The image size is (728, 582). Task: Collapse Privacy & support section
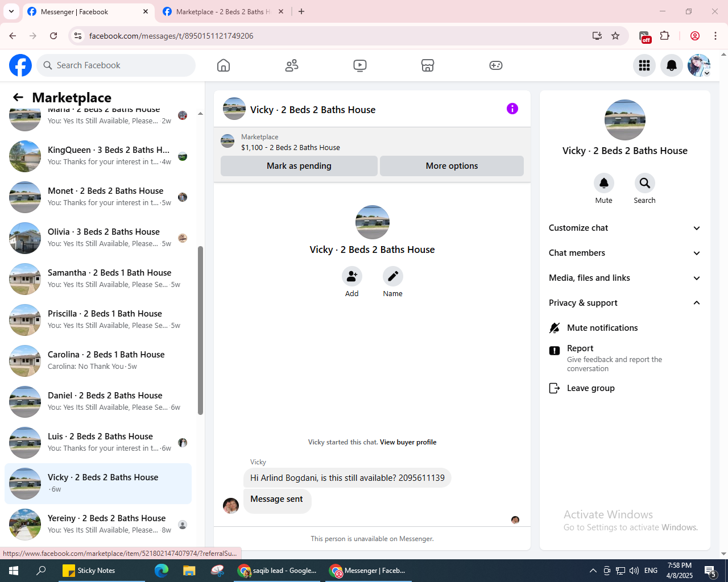(624, 303)
